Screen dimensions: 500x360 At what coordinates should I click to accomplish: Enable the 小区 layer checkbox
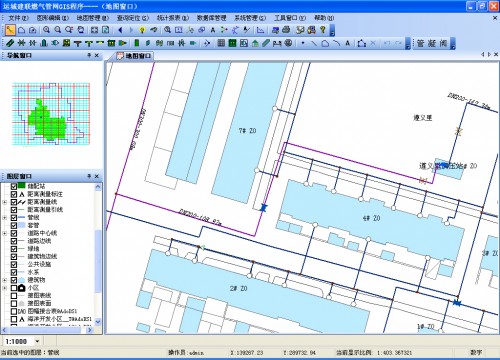(x=14, y=288)
